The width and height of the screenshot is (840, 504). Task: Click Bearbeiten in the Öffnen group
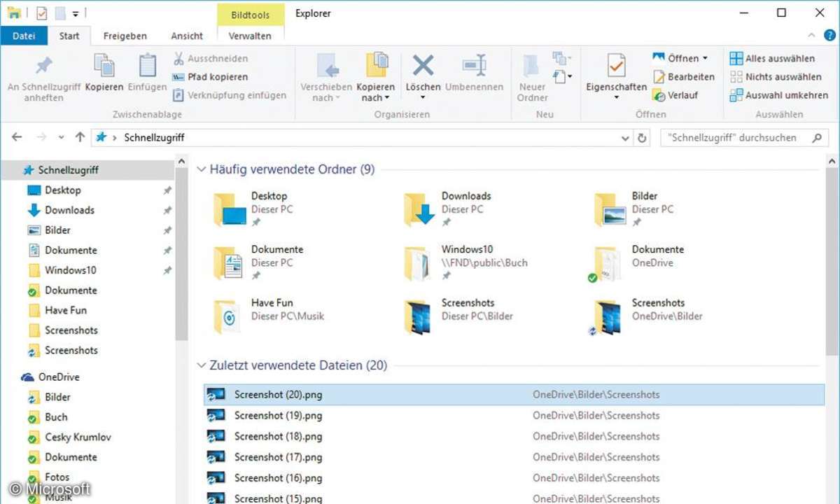coord(683,77)
